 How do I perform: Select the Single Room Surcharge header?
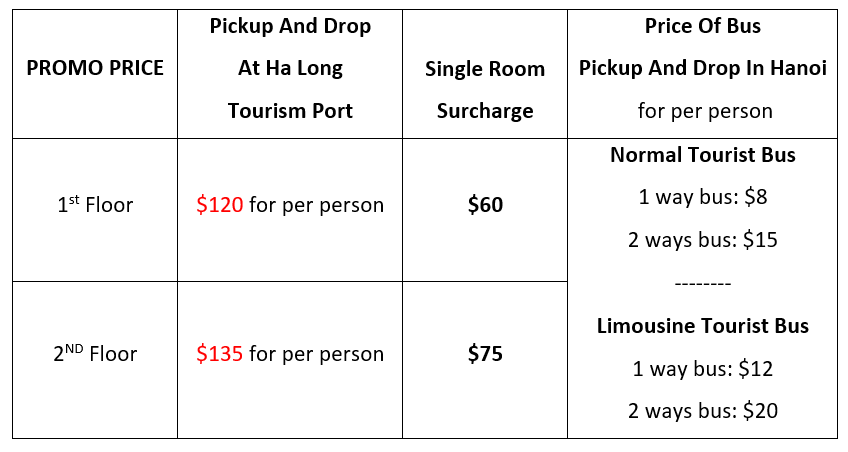coord(485,90)
